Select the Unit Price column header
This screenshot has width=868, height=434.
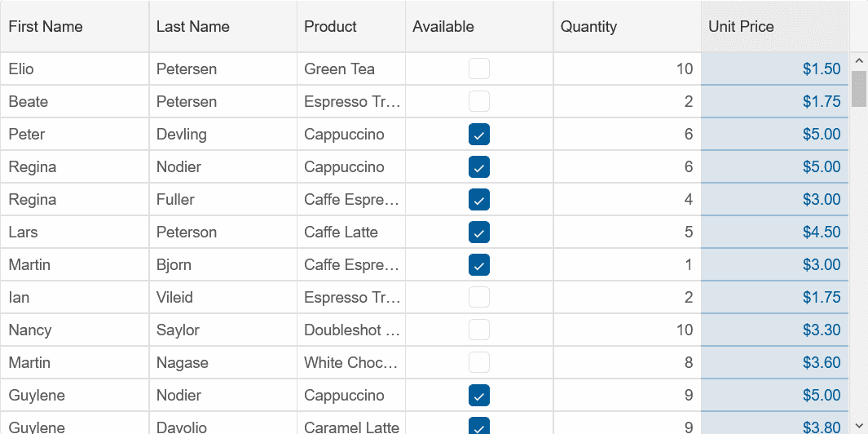775,27
